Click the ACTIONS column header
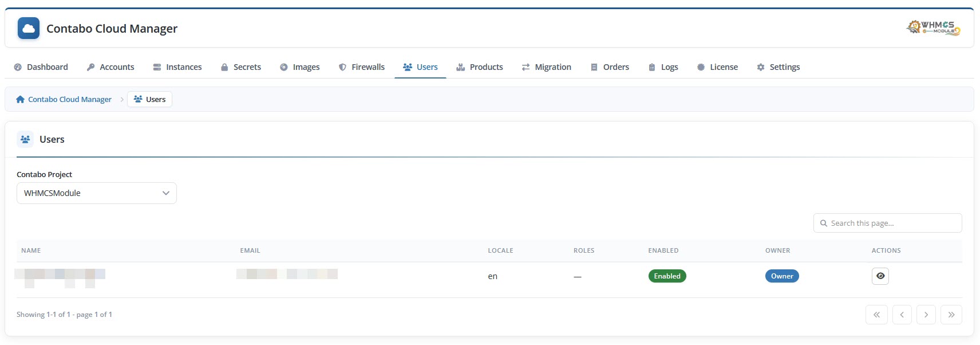This screenshot has height=345, width=980. [886, 250]
